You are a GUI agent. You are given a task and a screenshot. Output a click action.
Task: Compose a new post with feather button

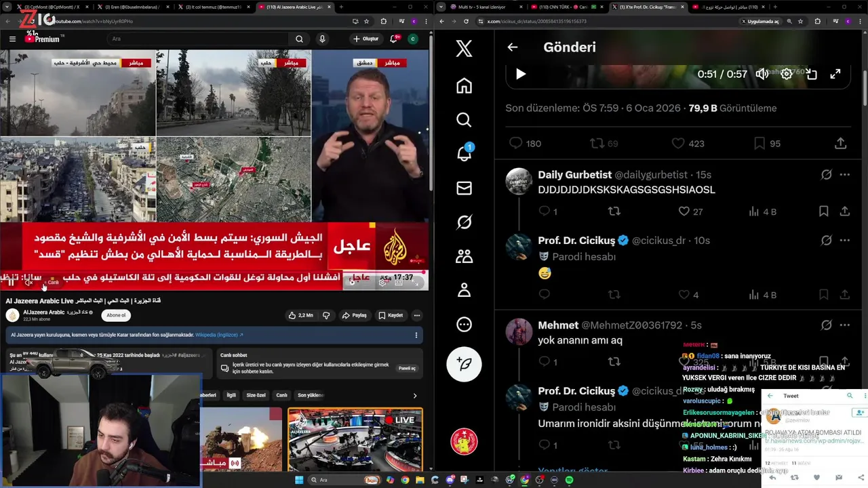(x=464, y=364)
